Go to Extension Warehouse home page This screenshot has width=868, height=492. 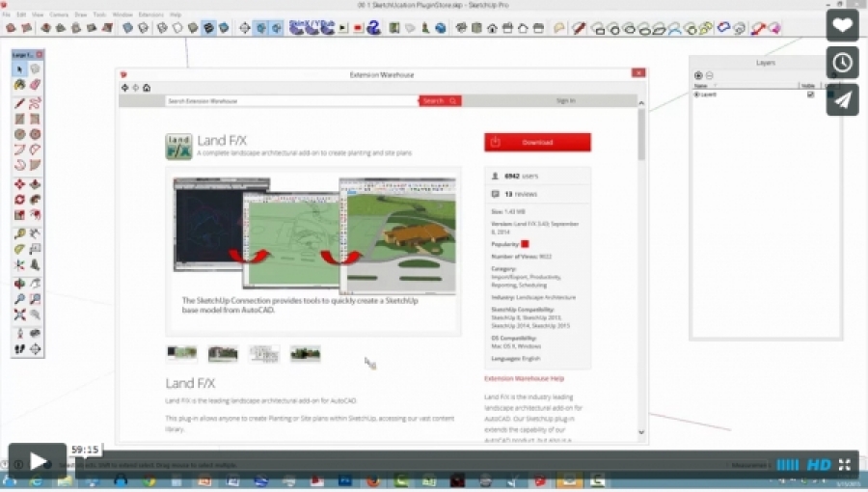(147, 88)
